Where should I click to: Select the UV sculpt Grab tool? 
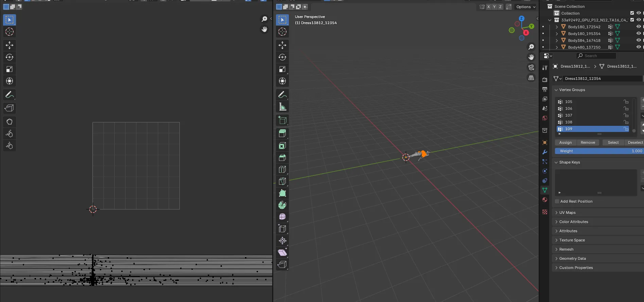(10, 122)
